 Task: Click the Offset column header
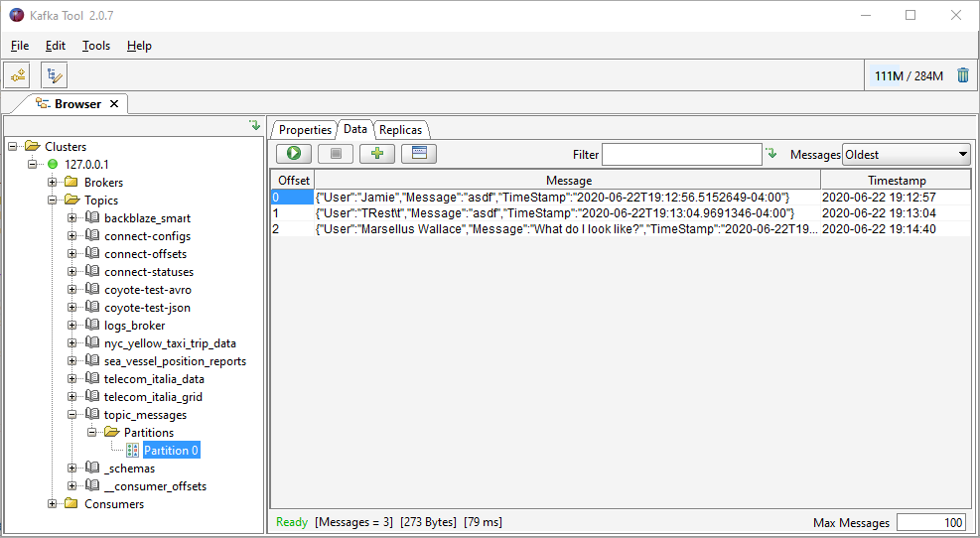coord(294,180)
